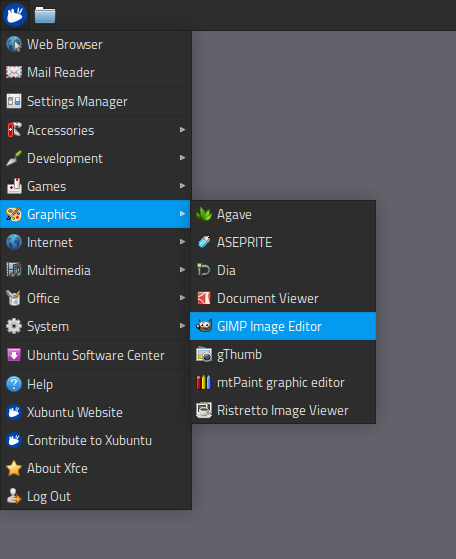This screenshot has height=559, width=456.
Task: Click the Dia diagram icon
Action: coord(204,270)
